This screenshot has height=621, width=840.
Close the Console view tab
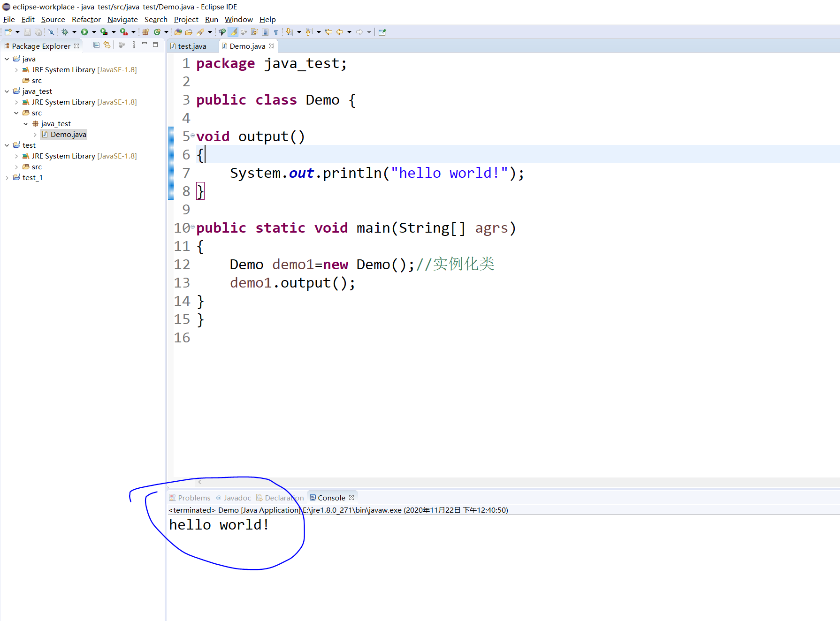pos(351,498)
